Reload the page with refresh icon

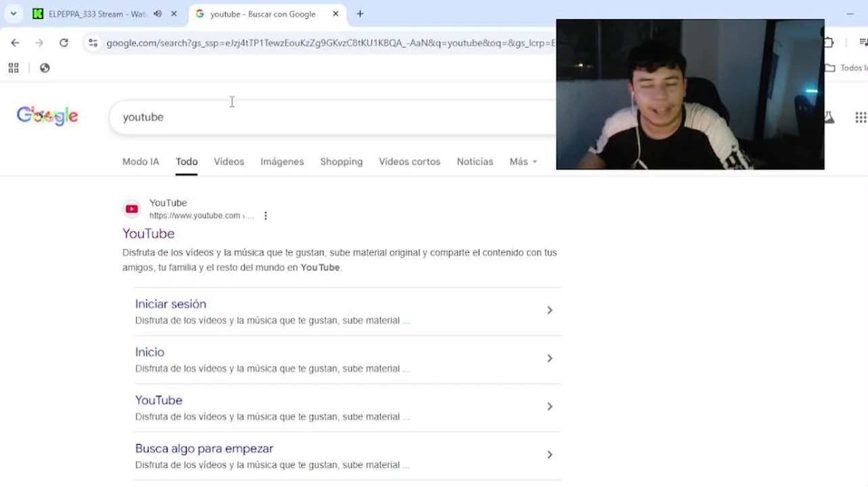64,43
